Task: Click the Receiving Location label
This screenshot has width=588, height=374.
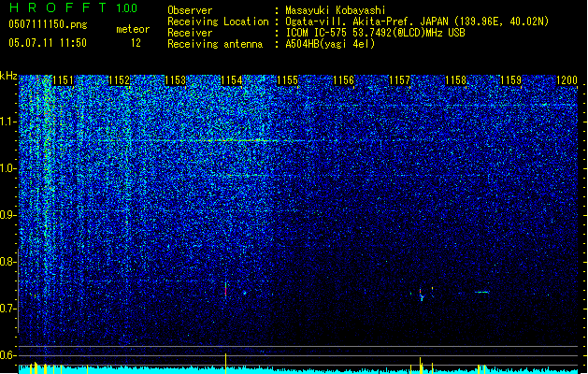Action: click(218, 22)
